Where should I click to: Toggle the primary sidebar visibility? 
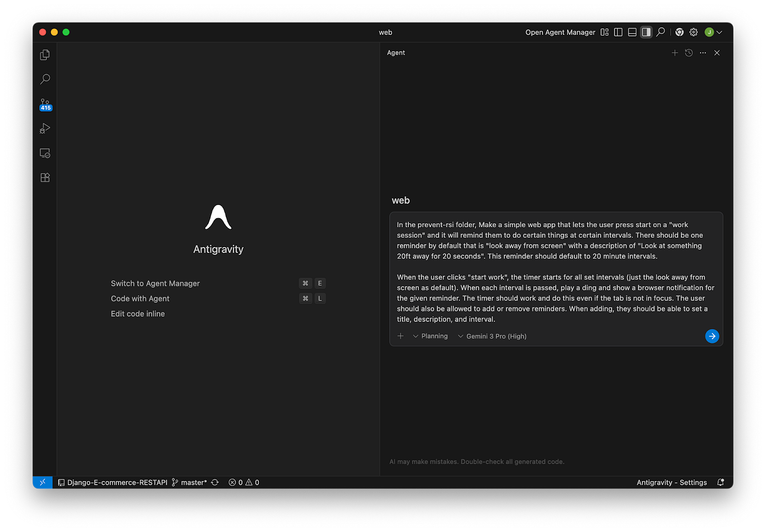[x=618, y=32]
